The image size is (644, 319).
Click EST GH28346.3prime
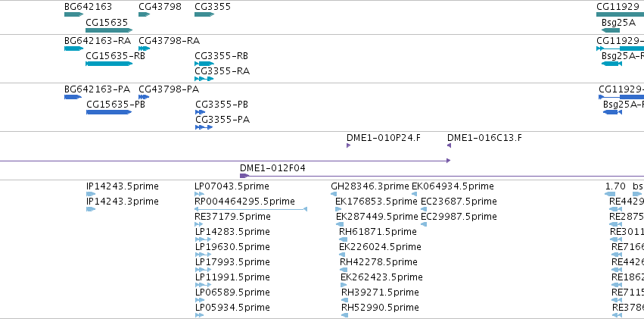pos(370,186)
